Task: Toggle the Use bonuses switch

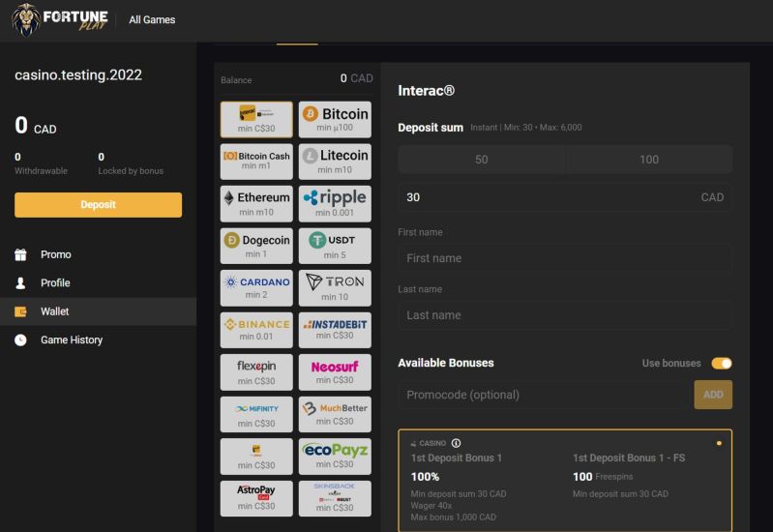Action: [721, 364]
